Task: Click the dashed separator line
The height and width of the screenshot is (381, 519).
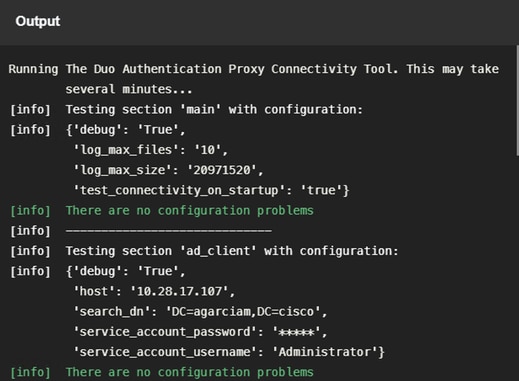Action: 169,230
